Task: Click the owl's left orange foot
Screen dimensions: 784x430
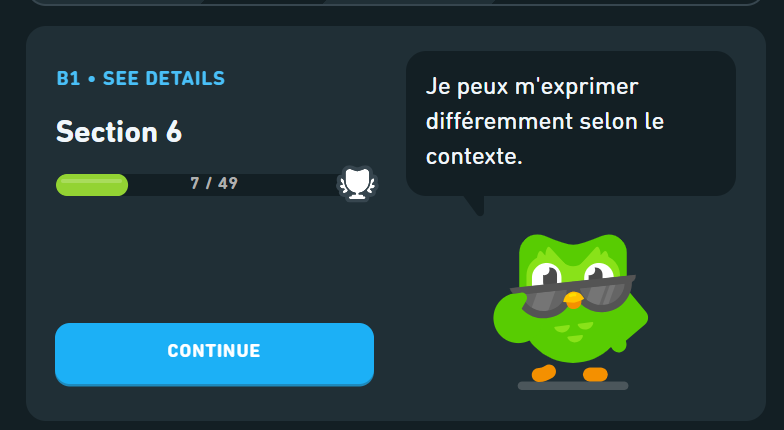Action: 544,373
